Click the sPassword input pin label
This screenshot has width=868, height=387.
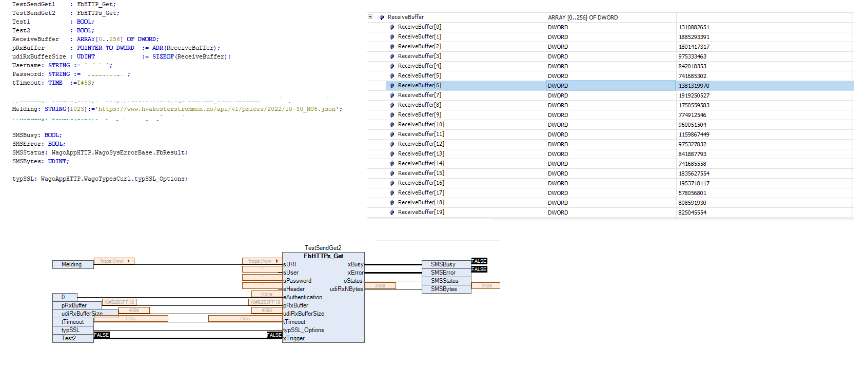tap(297, 281)
